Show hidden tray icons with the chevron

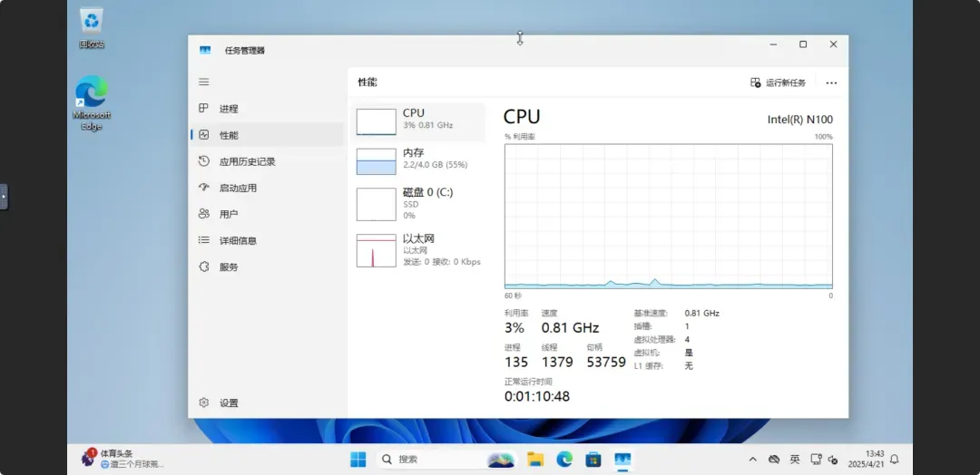pyautogui.click(x=752, y=460)
